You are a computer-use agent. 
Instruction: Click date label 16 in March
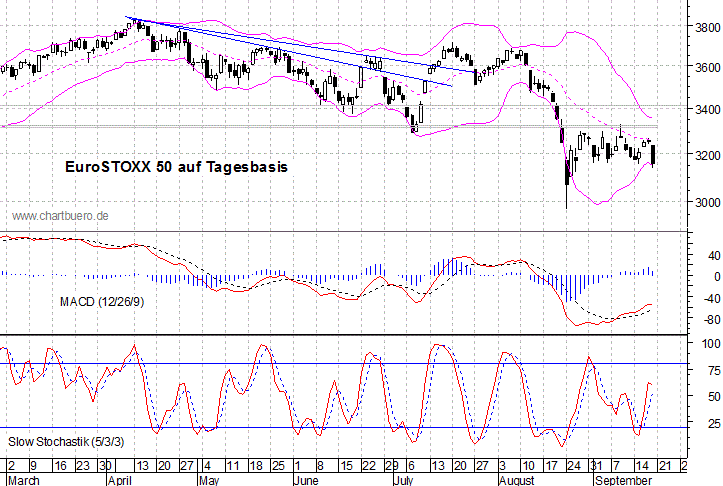61,466
